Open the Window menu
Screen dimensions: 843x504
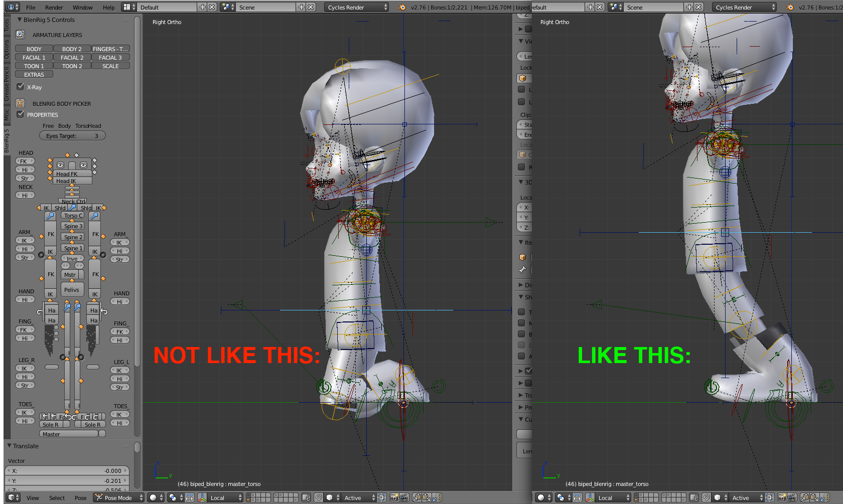click(x=83, y=7)
